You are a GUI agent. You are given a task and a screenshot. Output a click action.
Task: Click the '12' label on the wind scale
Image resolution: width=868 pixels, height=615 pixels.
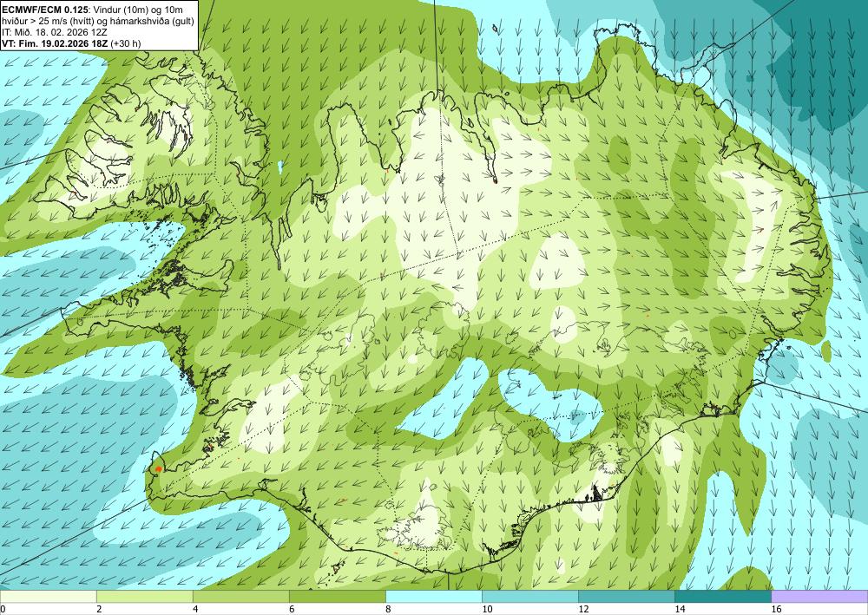[x=583, y=609]
